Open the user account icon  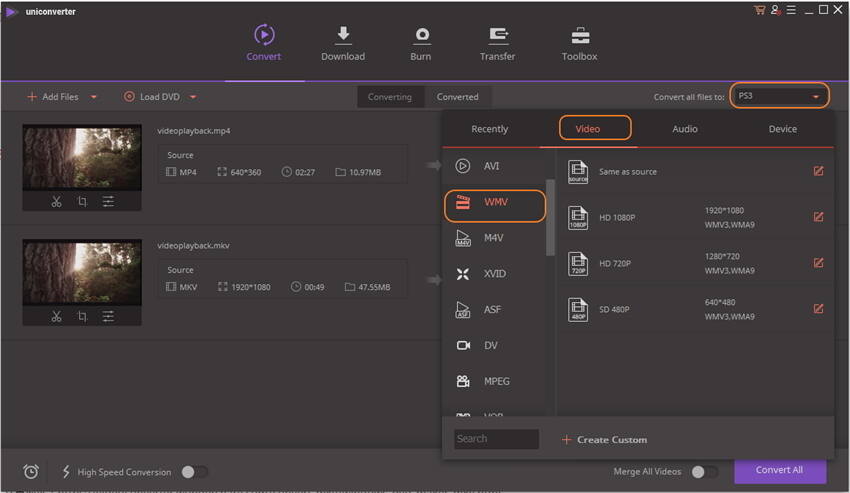coord(775,10)
